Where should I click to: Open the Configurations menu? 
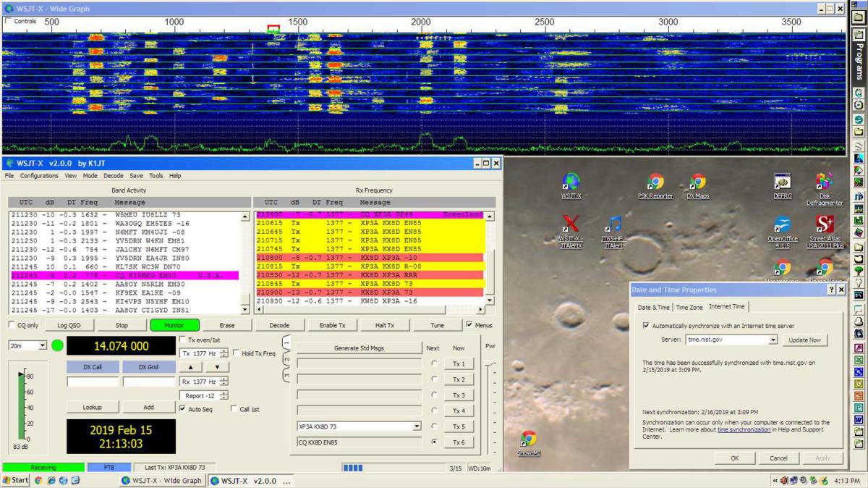pos(39,176)
